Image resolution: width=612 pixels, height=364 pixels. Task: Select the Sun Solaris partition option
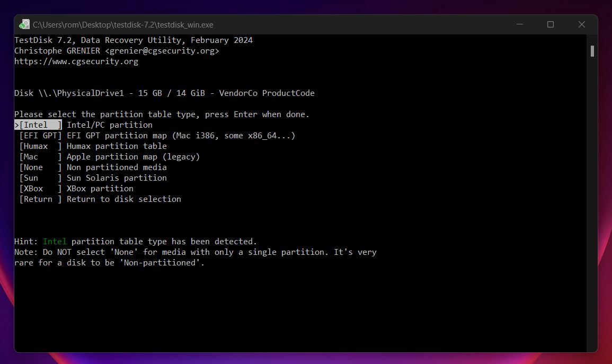[x=93, y=177]
